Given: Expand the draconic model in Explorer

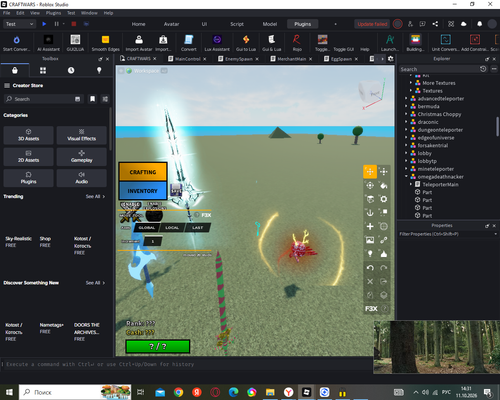Looking at the screenshot, I should coord(406,122).
